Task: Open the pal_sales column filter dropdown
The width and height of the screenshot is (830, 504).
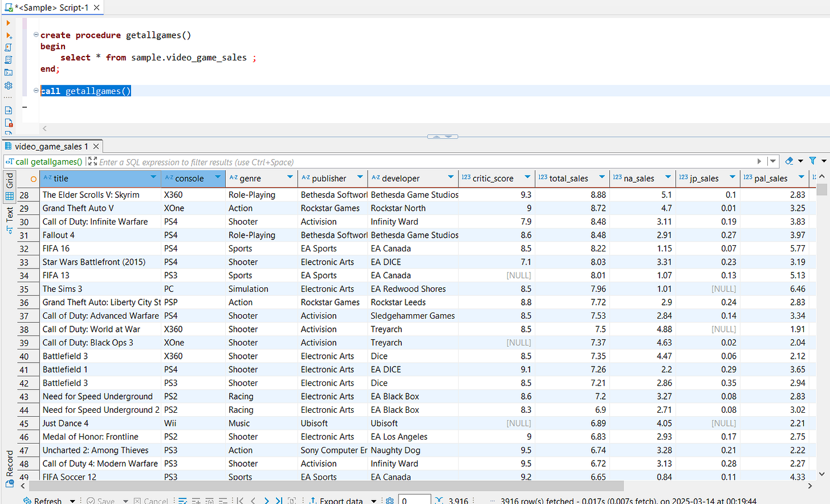Action: (x=801, y=177)
